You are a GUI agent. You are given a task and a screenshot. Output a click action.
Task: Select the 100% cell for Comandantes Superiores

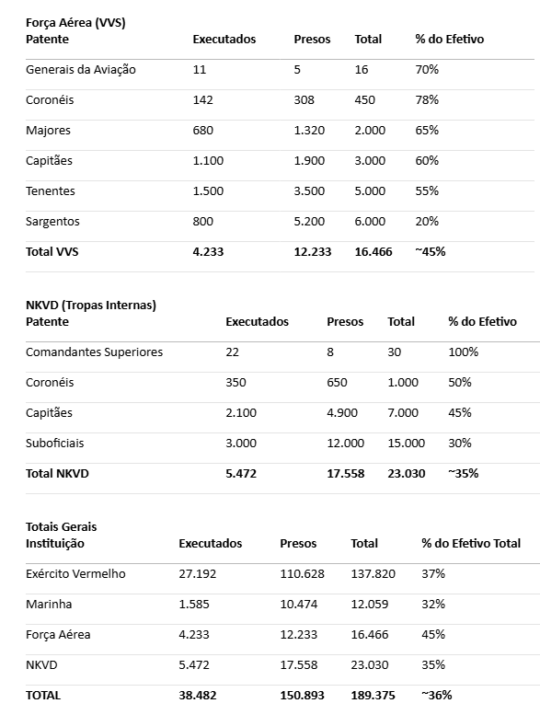point(463,352)
